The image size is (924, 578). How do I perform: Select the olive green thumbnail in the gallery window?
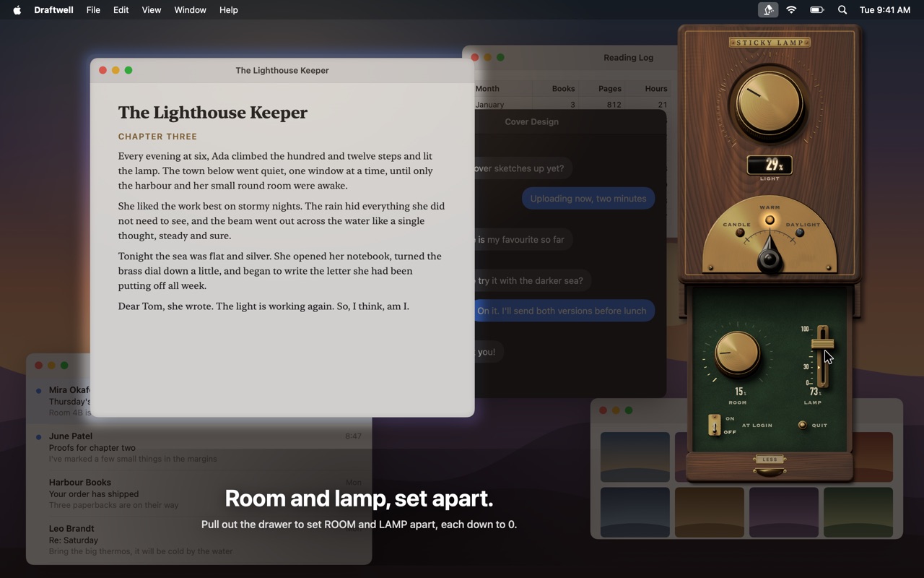[x=858, y=512]
